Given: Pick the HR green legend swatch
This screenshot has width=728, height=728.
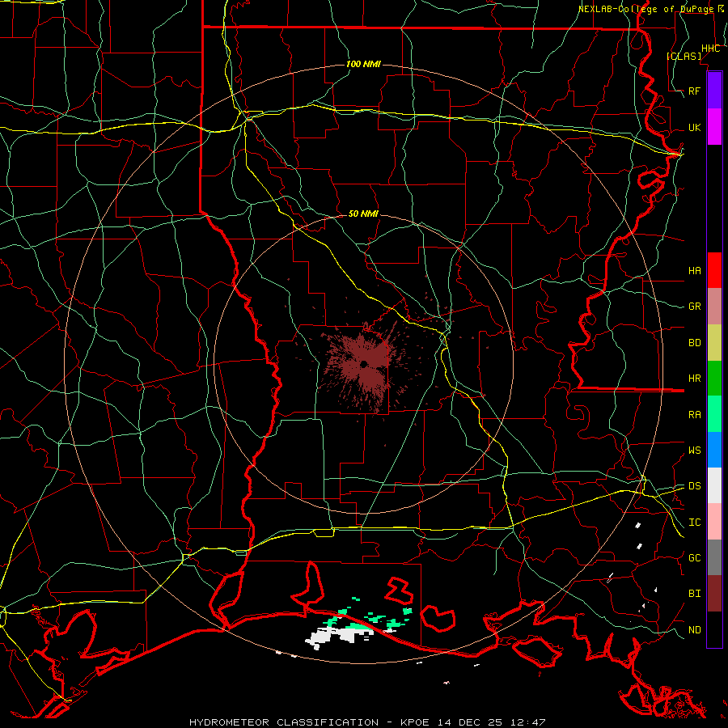Looking at the screenshot, I should coord(714,379).
